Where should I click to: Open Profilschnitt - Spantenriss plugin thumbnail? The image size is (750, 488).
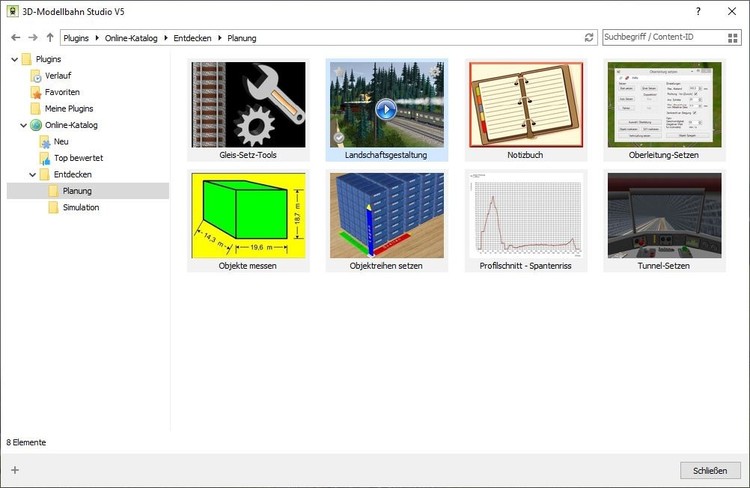[x=526, y=215]
